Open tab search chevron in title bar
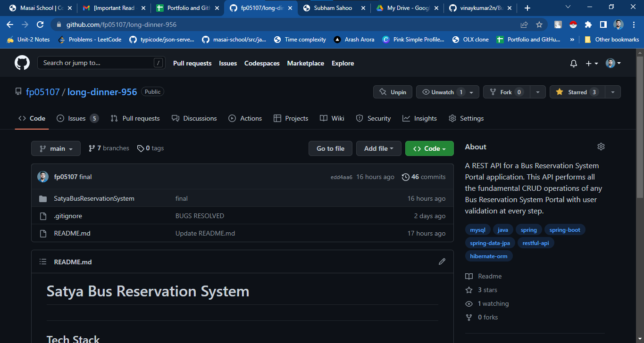 [x=568, y=7]
